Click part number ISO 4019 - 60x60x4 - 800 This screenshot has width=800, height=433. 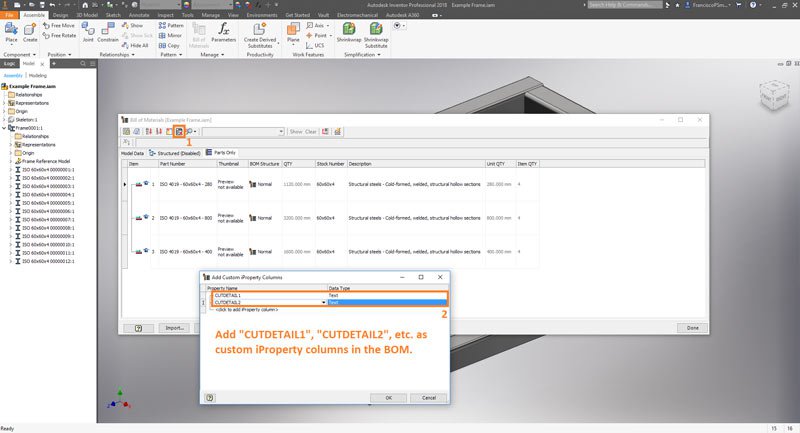point(186,218)
